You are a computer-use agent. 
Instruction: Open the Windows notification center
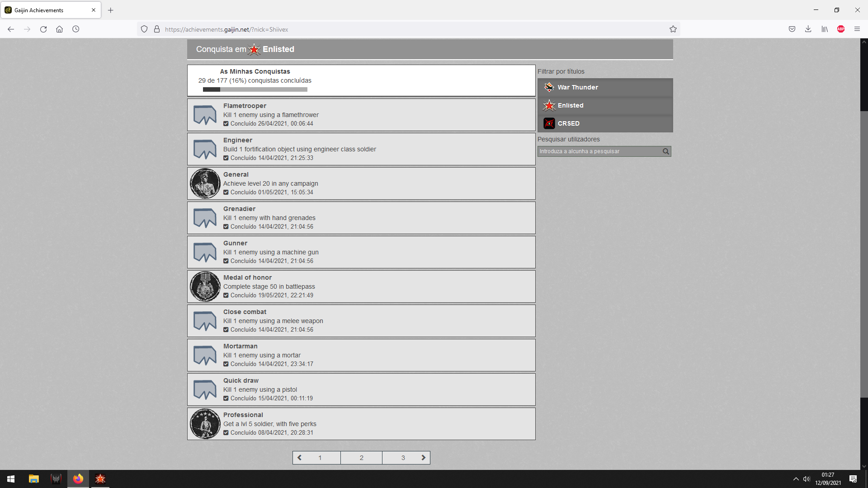tap(853, 479)
